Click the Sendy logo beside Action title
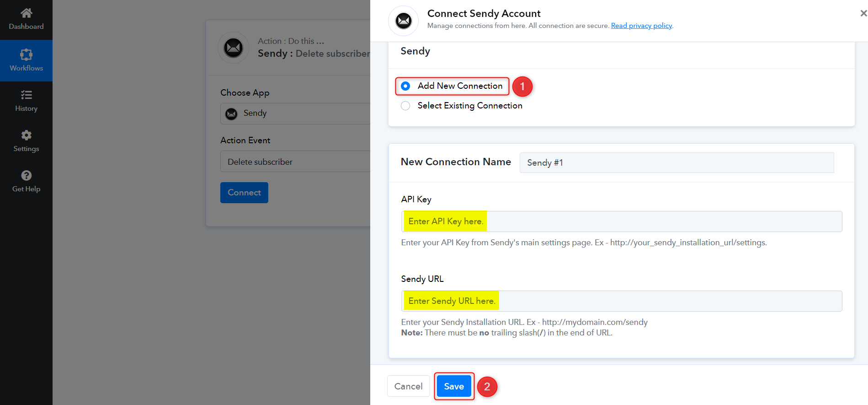Screen dimensions: 868x405 [233, 48]
